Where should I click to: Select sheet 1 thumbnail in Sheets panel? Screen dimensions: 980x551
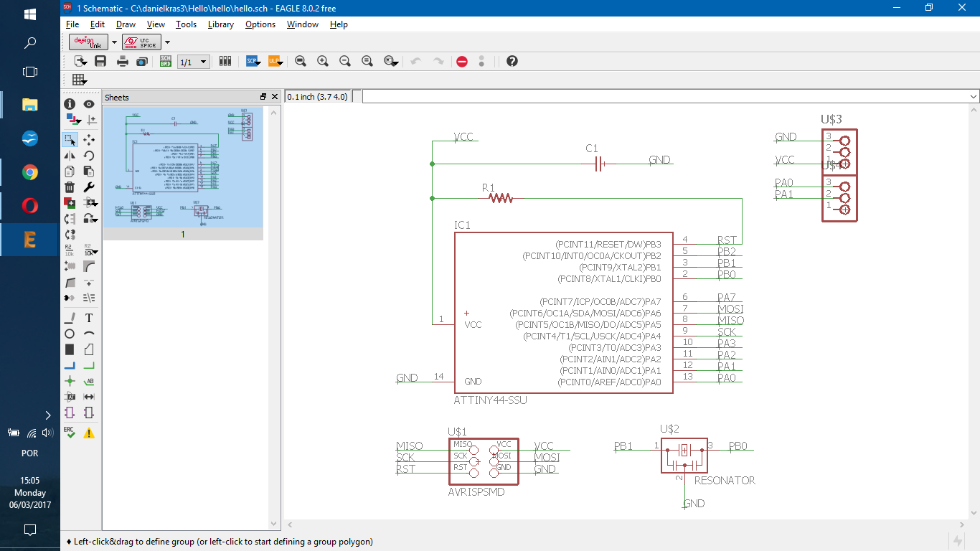click(x=183, y=167)
